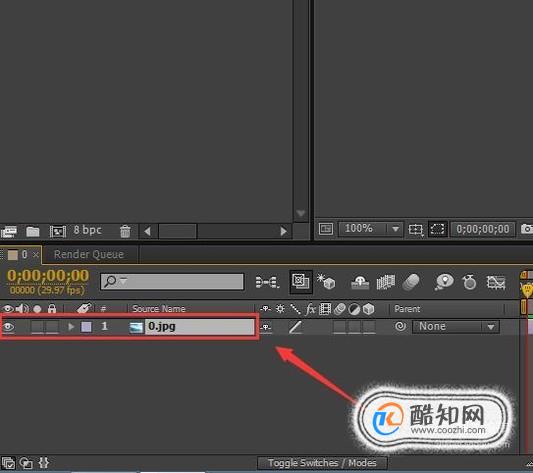The height and width of the screenshot is (473, 533).
Task: Hide the 0.jpg layer with eye toggle
Action: (x=8, y=327)
